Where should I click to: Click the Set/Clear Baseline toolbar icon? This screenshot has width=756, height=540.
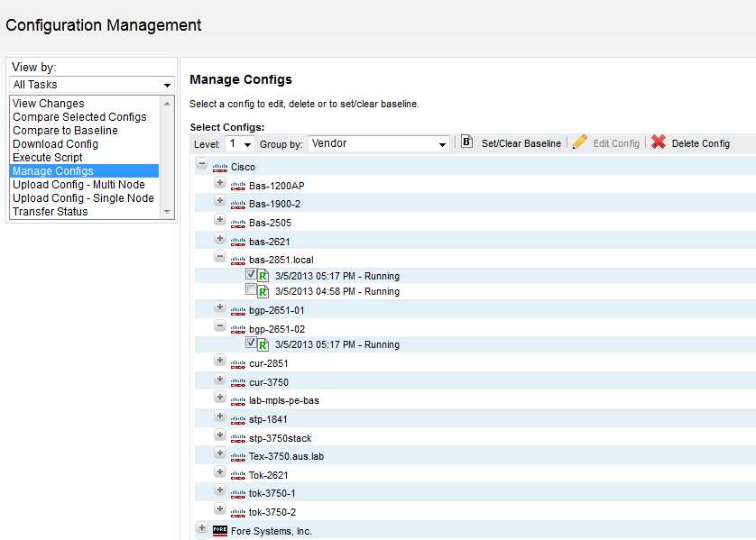(x=466, y=143)
